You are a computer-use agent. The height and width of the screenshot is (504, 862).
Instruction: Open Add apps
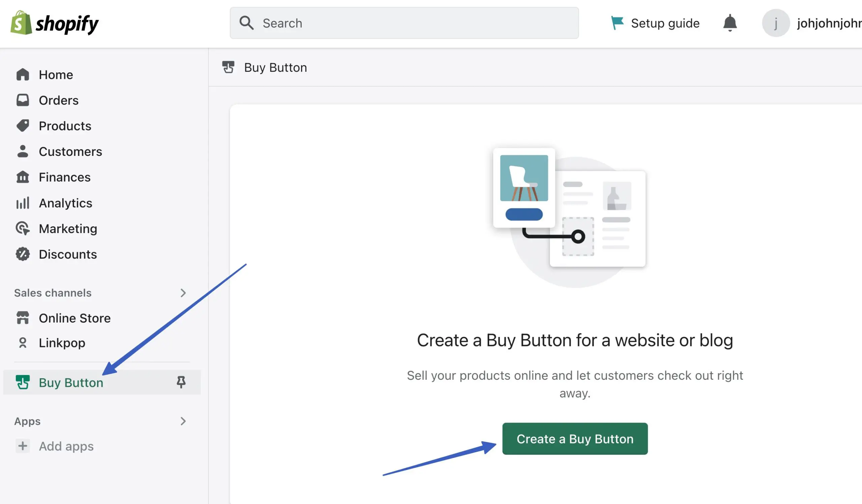(x=66, y=446)
